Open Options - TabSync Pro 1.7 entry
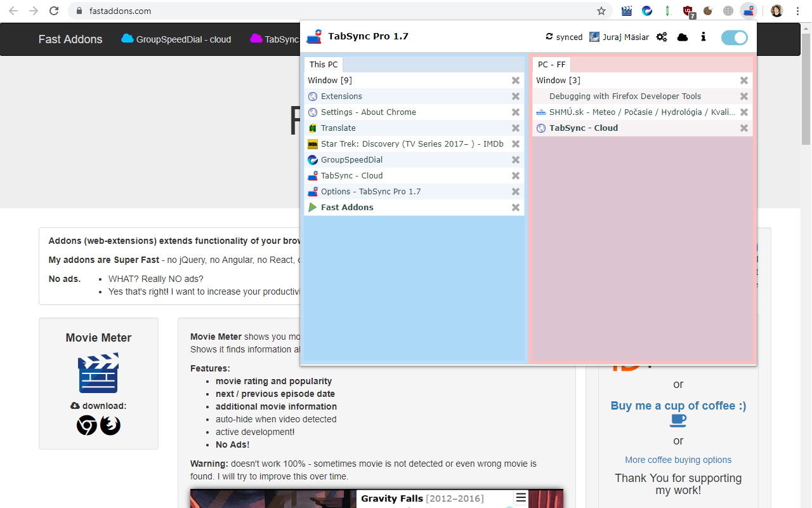 414,192
